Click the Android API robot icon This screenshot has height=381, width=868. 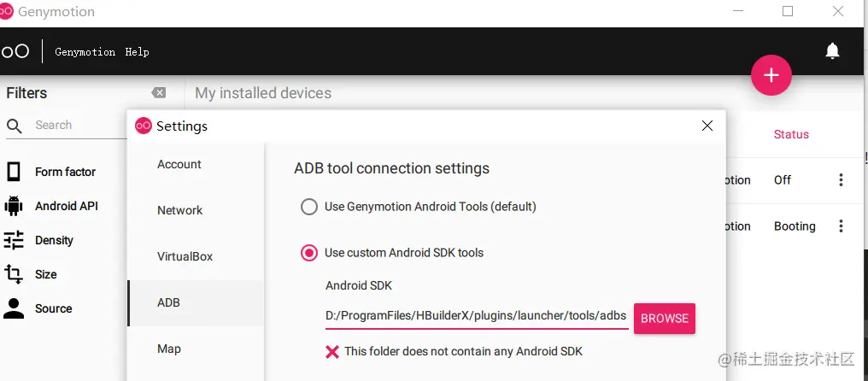tap(14, 206)
